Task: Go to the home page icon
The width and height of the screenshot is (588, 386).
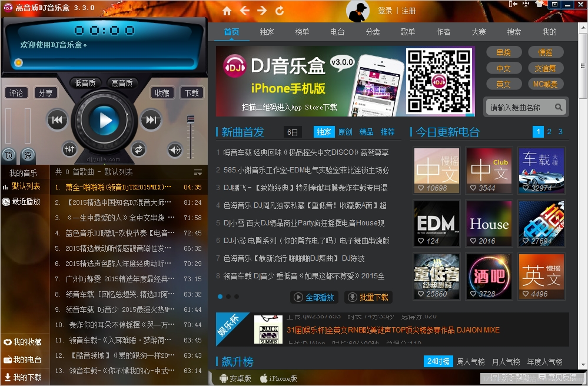Action: (x=227, y=11)
